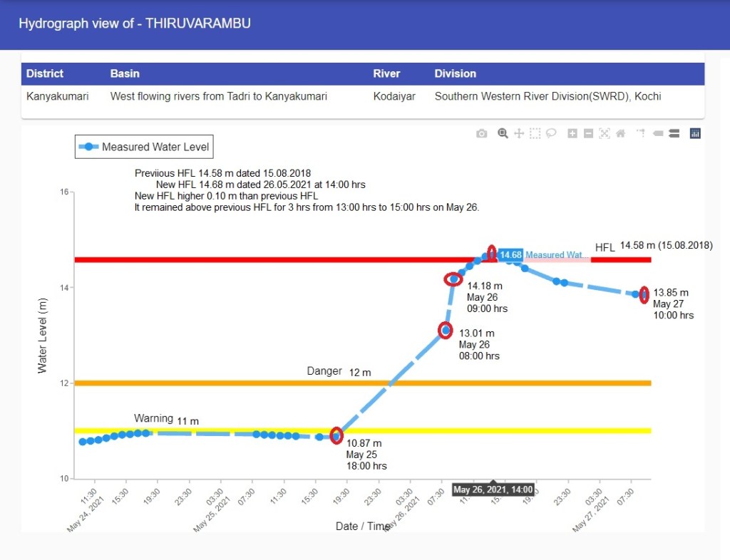Image resolution: width=730 pixels, height=560 pixels.
Task: Click the camera download plot icon
Action: pyautogui.click(x=482, y=133)
